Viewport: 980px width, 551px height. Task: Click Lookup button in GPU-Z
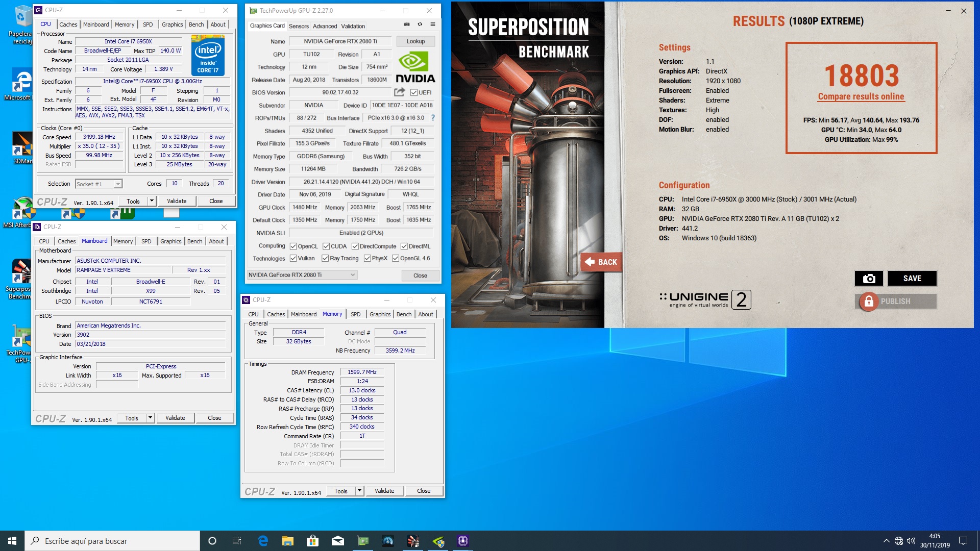[x=415, y=41]
